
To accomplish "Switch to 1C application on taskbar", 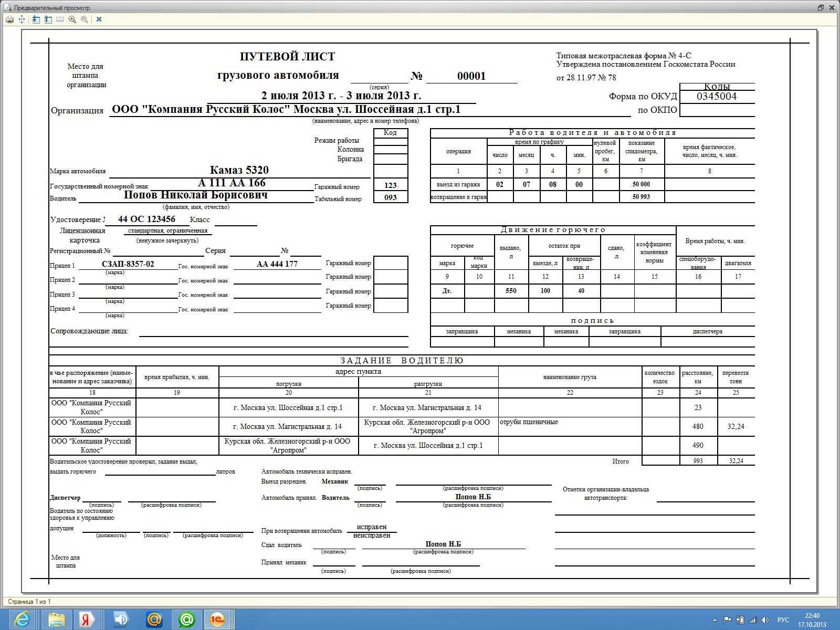I will 217,619.
